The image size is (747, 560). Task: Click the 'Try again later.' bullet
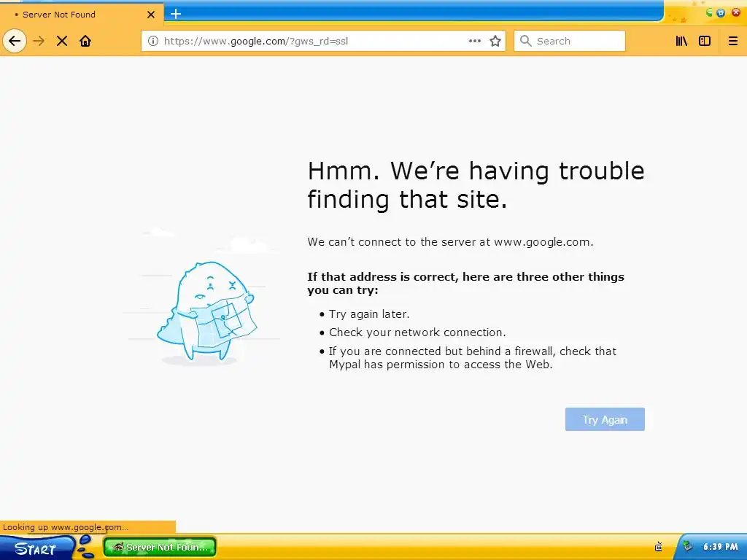(x=368, y=314)
